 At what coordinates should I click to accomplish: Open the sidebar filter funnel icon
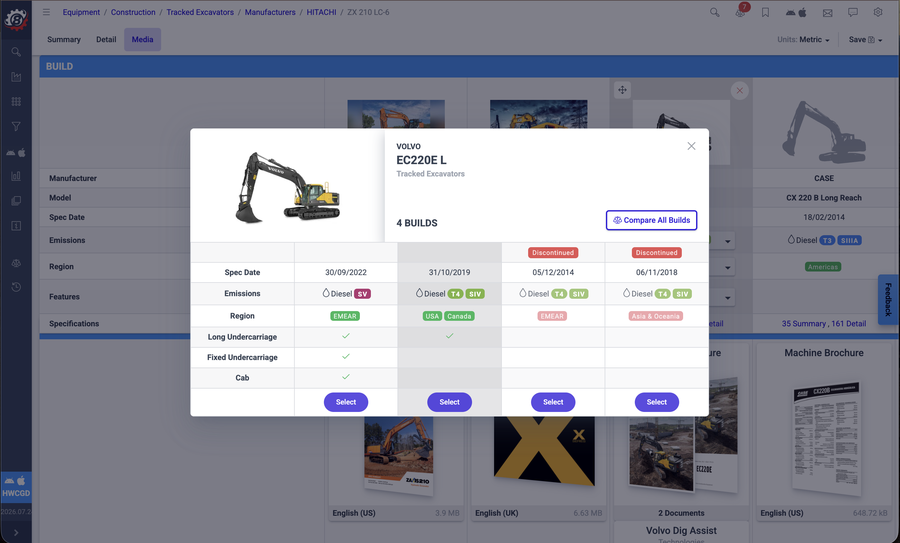pos(16,126)
